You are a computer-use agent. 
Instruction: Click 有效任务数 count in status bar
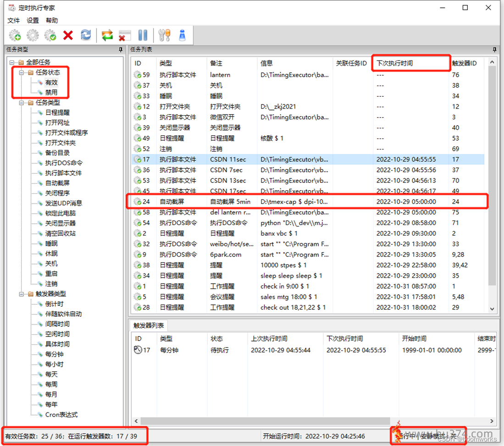pyautogui.click(x=34, y=436)
